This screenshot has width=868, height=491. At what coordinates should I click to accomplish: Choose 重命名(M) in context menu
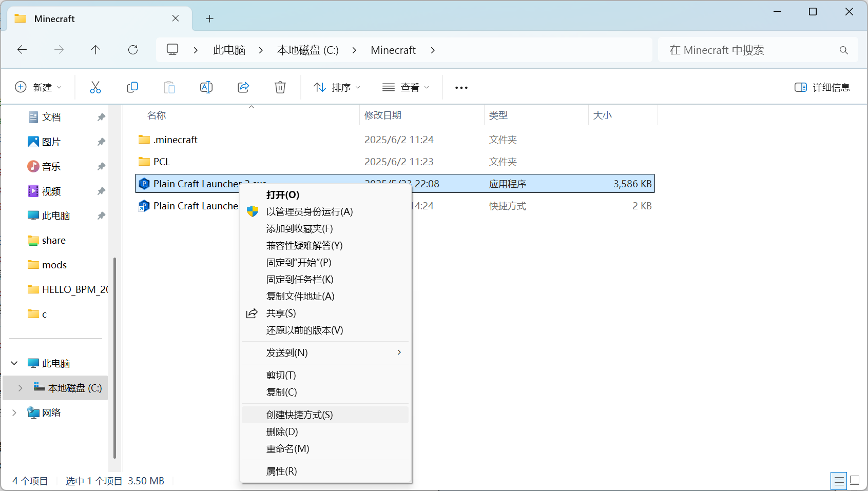click(x=325, y=449)
